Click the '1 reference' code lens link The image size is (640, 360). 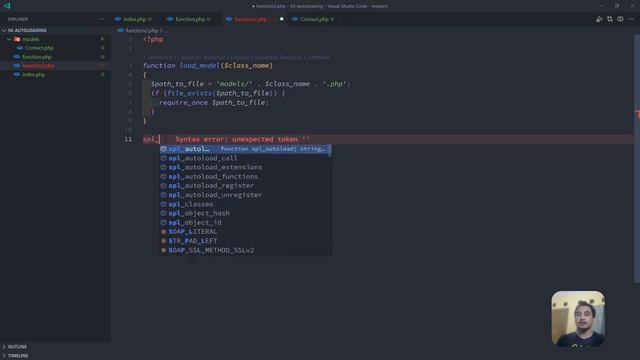158,57
